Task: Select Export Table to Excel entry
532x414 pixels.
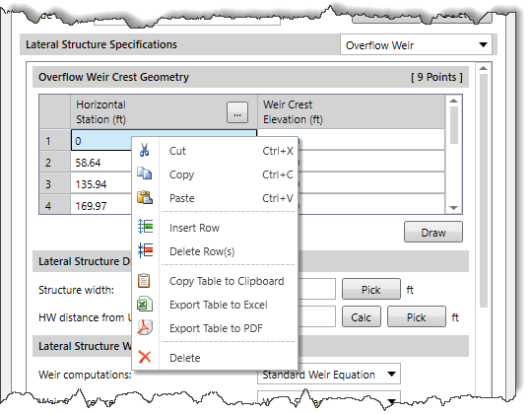Action: click(215, 305)
